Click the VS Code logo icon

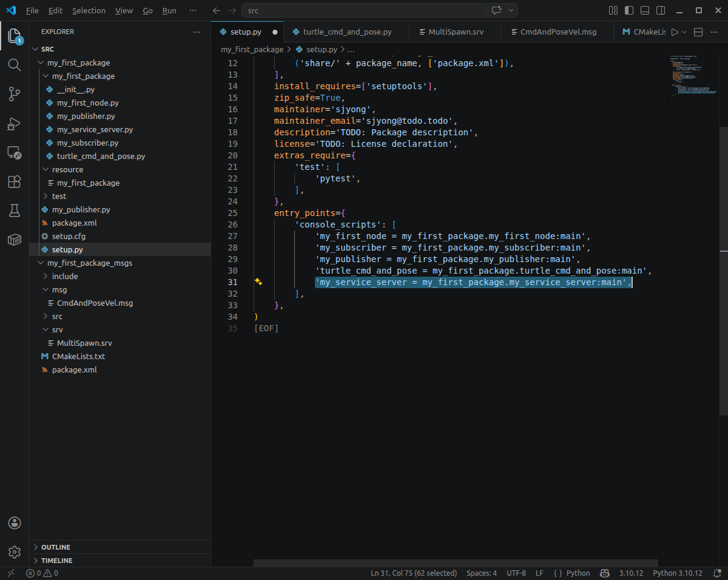click(10, 10)
